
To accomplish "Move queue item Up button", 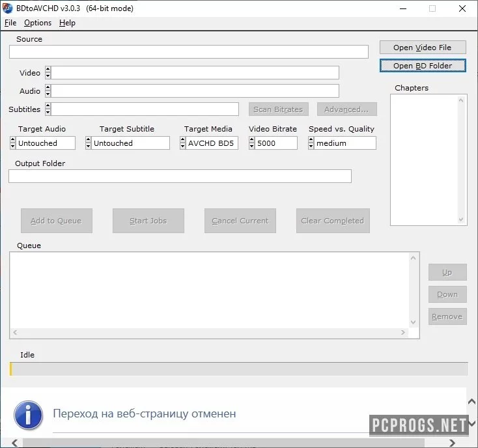I will coord(447,272).
